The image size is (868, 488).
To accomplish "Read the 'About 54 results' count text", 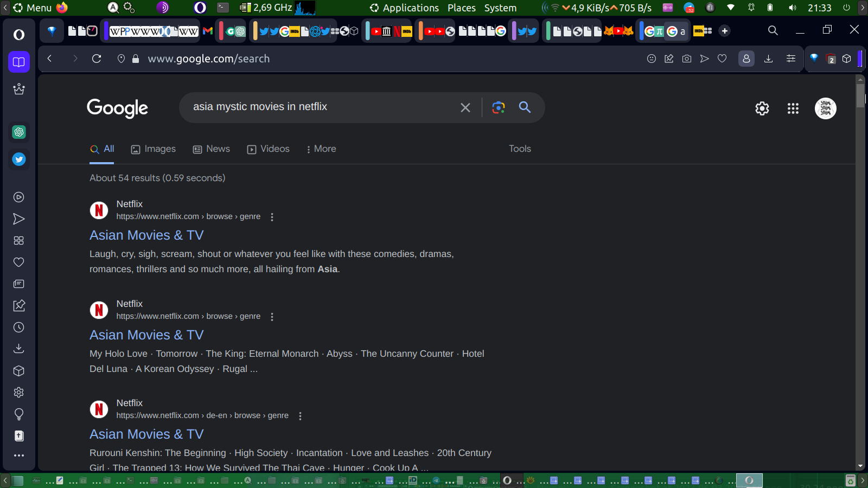I will (x=157, y=178).
